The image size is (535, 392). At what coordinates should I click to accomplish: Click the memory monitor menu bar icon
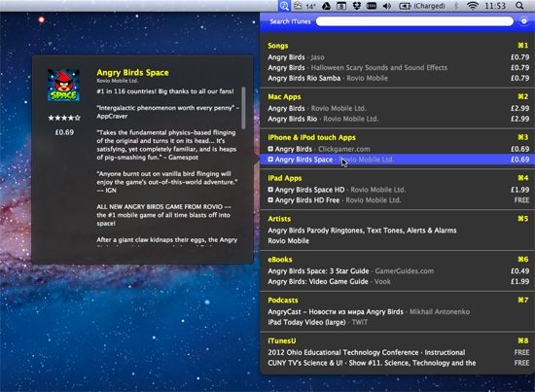tap(372, 6)
